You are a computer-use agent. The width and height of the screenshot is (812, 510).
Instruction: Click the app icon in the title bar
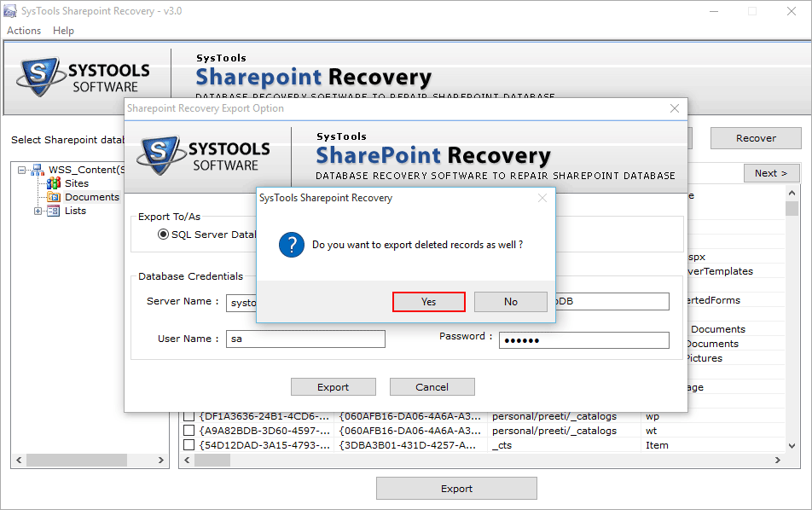(x=10, y=11)
